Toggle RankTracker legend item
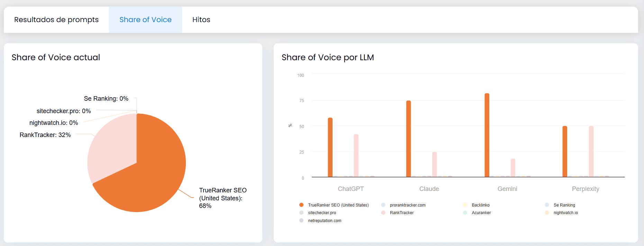This screenshot has width=644, height=246. coord(398,213)
